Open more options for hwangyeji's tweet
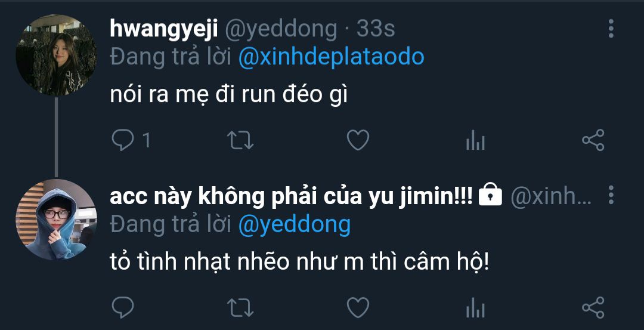The image size is (644, 330). click(611, 29)
